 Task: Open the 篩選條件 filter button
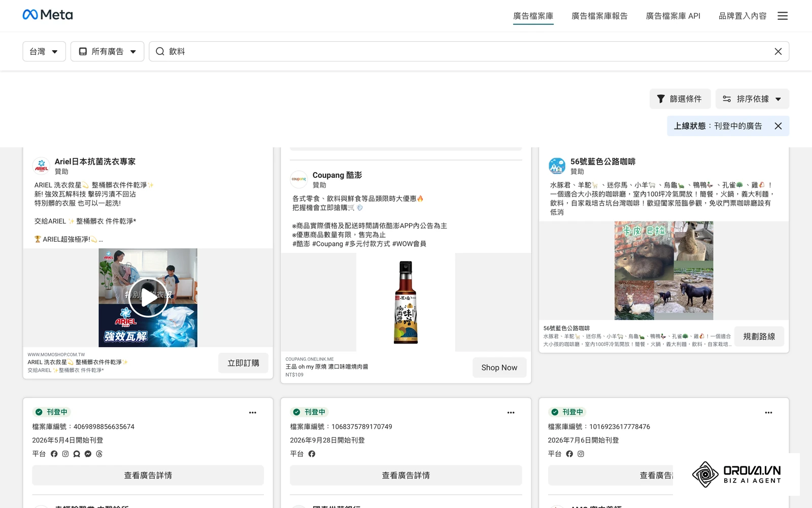click(x=680, y=99)
